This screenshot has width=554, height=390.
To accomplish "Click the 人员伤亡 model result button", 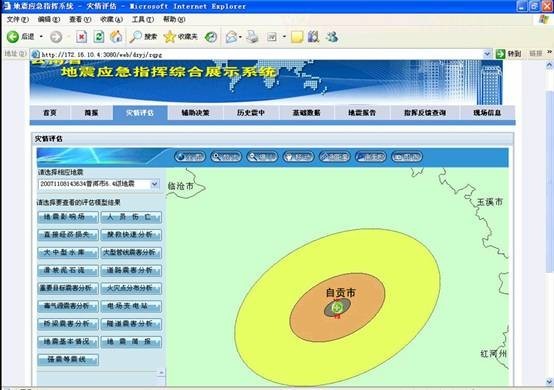I will click(131, 217).
